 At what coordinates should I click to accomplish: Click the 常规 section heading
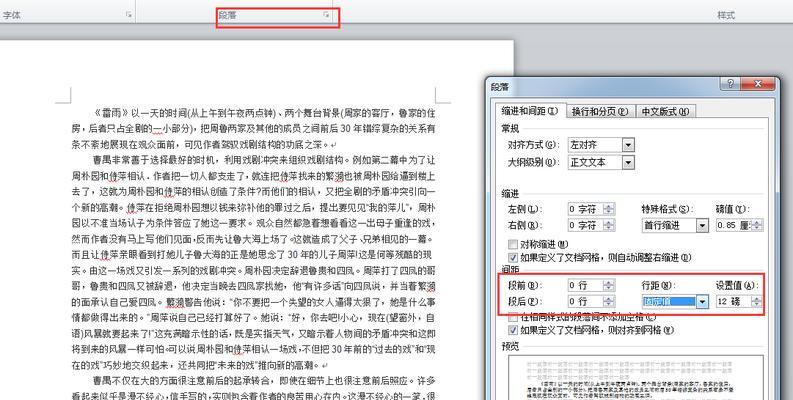click(x=510, y=128)
